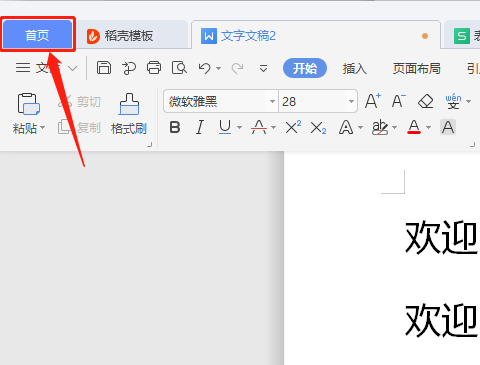
Task: Apply Superscript formatting
Action: (293, 127)
